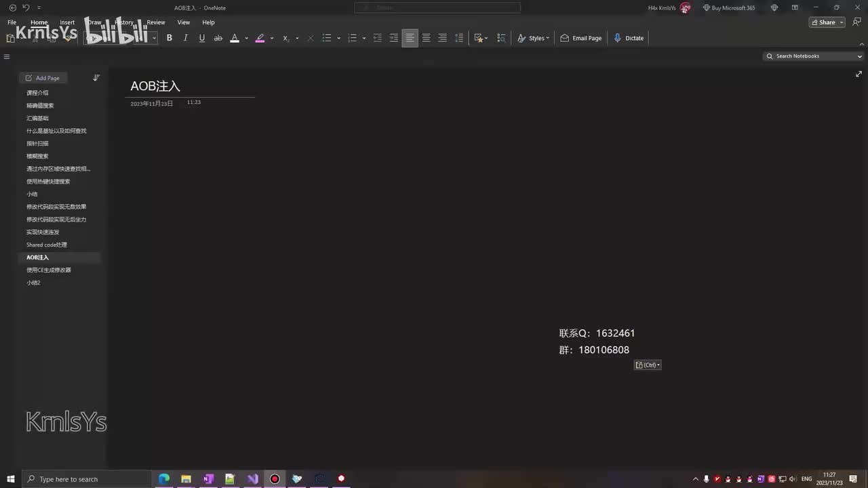The image size is (868, 488).
Task: Open Paste Options (Ctrl) button
Action: coord(648,365)
